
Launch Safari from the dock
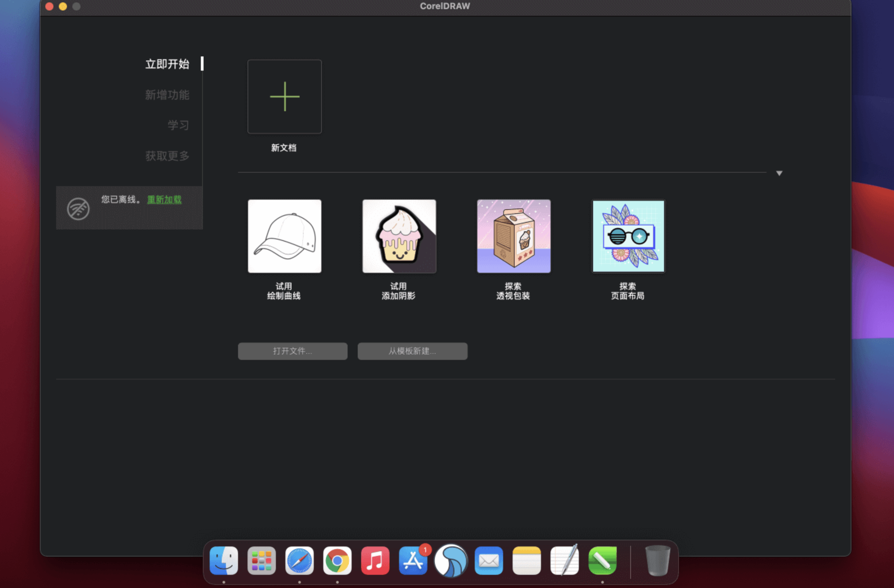[299, 561]
